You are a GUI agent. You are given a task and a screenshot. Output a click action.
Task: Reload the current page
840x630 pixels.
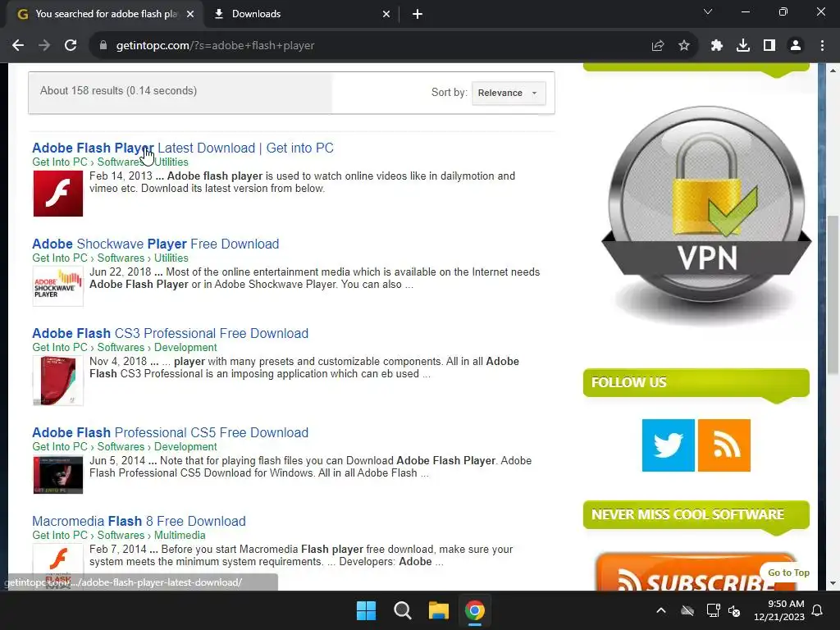pos(71,46)
